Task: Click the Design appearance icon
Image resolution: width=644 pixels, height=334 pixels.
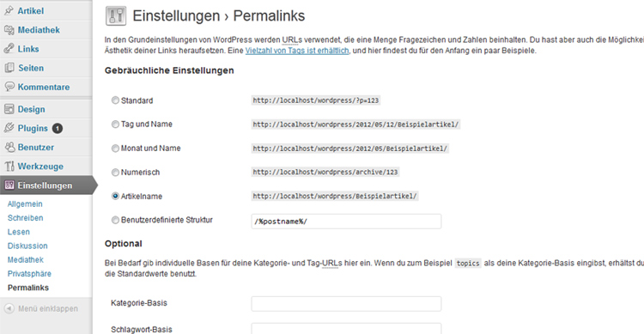Action: pyautogui.click(x=9, y=109)
